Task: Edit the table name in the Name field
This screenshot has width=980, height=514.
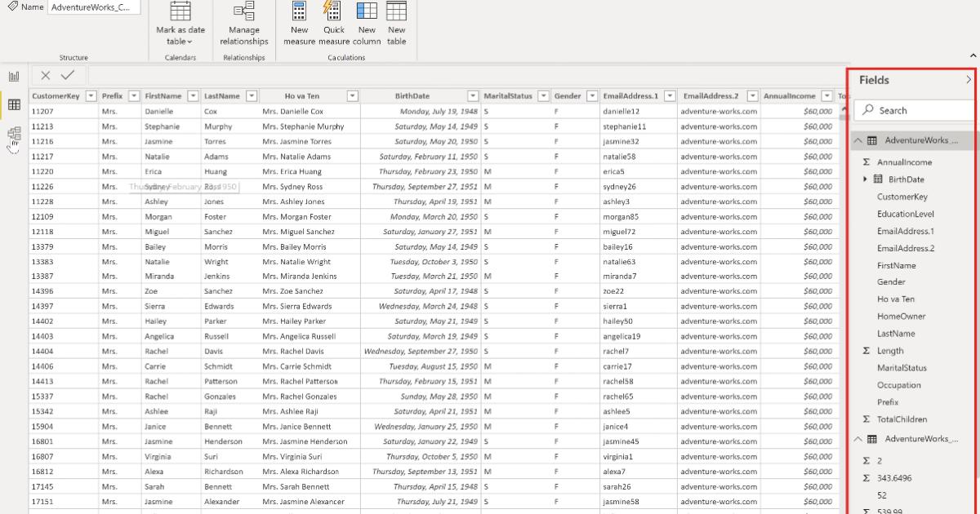Action: pos(92,7)
